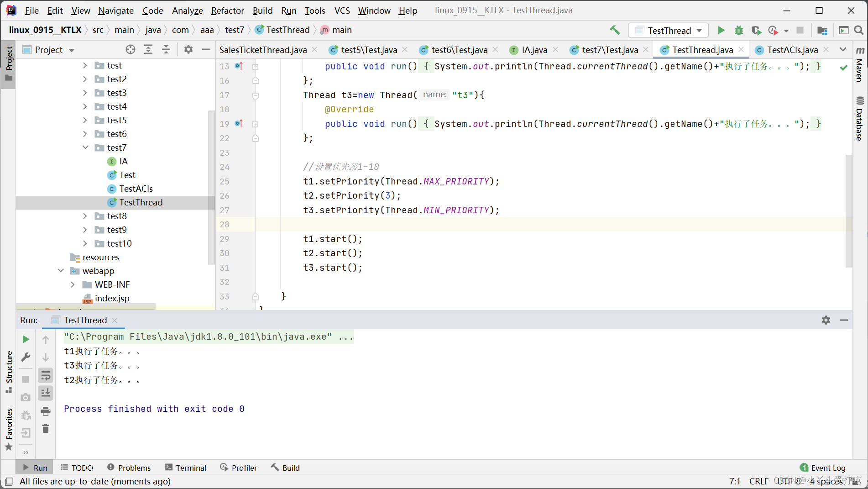
Task: Toggle tool window bars in status corner
Action: coord(9,481)
